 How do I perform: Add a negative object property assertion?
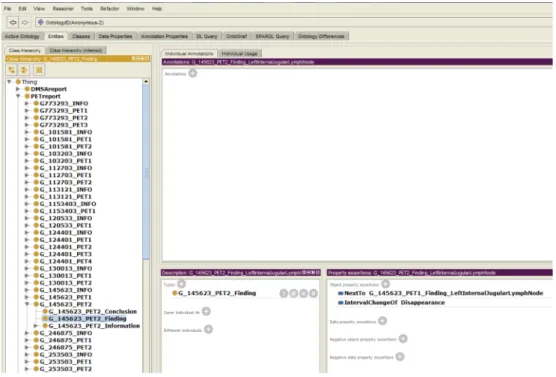[x=403, y=339]
